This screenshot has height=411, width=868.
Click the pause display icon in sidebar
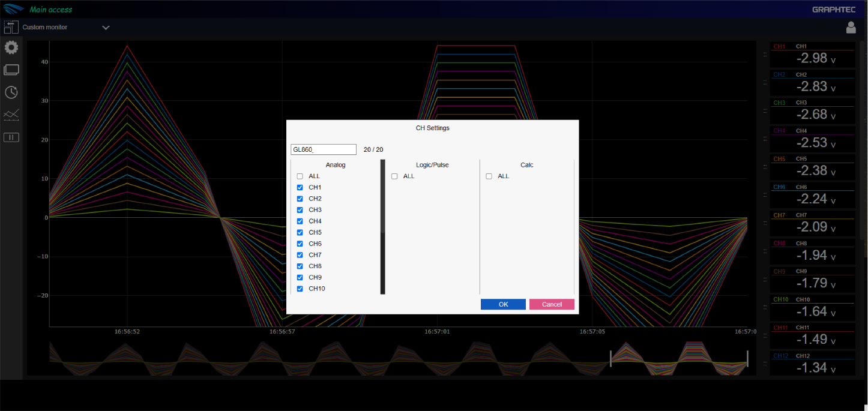(11, 137)
